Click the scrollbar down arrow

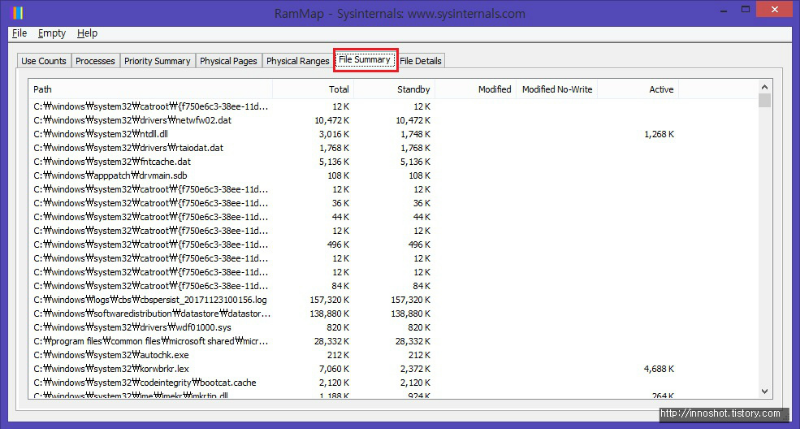[x=764, y=391]
